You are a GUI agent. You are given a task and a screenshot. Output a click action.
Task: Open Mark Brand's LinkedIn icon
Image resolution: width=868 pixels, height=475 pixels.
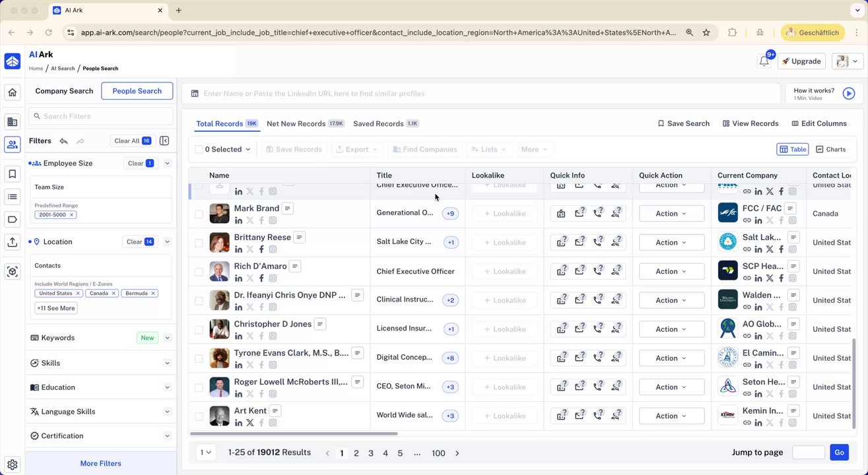(x=238, y=220)
